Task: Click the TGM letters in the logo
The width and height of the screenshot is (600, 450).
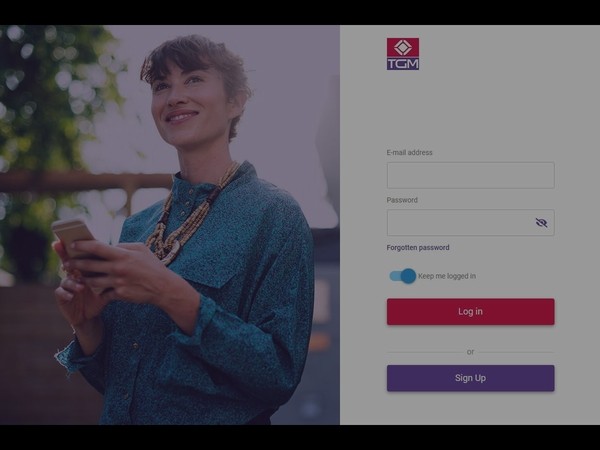Action: click(x=403, y=64)
